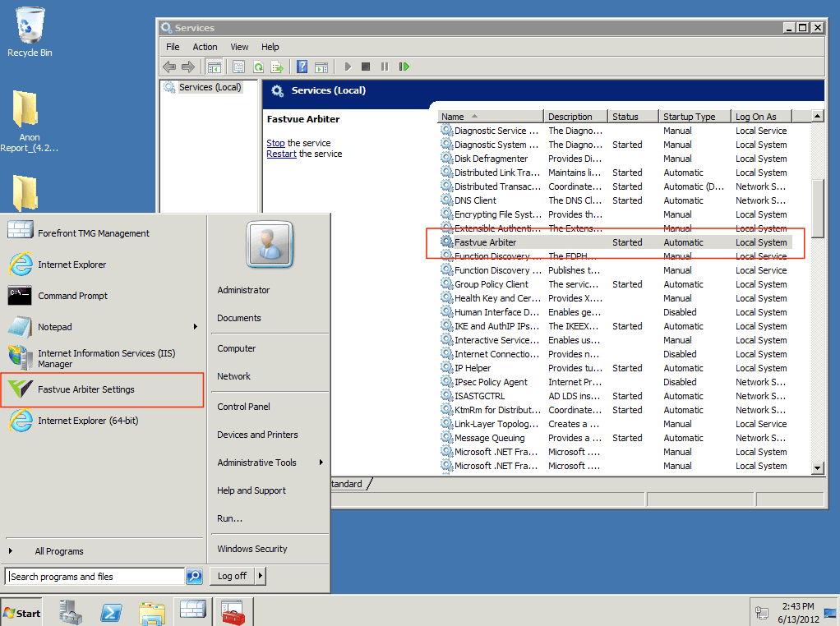
Task: Sort by Status column header
Action: pos(633,116)
